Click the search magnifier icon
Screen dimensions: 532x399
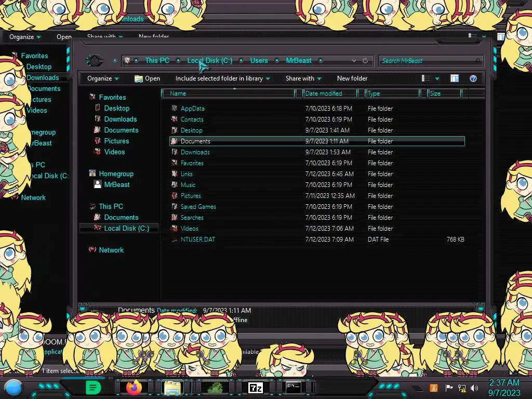click(x=477, y=61)
